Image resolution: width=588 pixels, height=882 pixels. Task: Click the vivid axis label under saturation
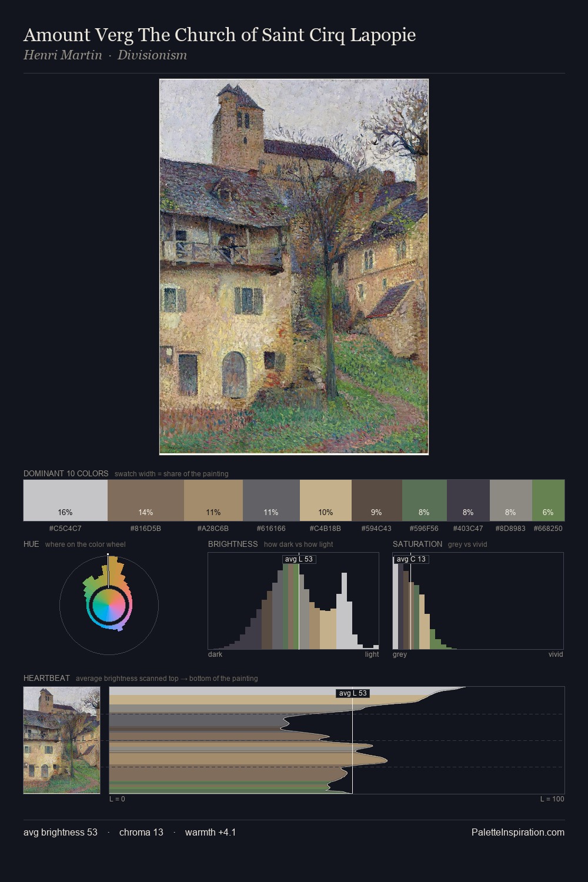(556, 654)
